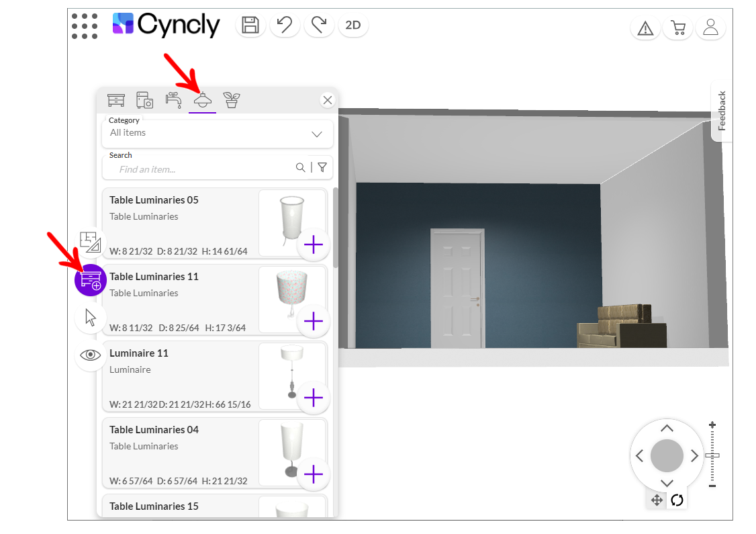Click the zoom slider handle
Screen dimensions: 756x534
(x=712, y=455)
